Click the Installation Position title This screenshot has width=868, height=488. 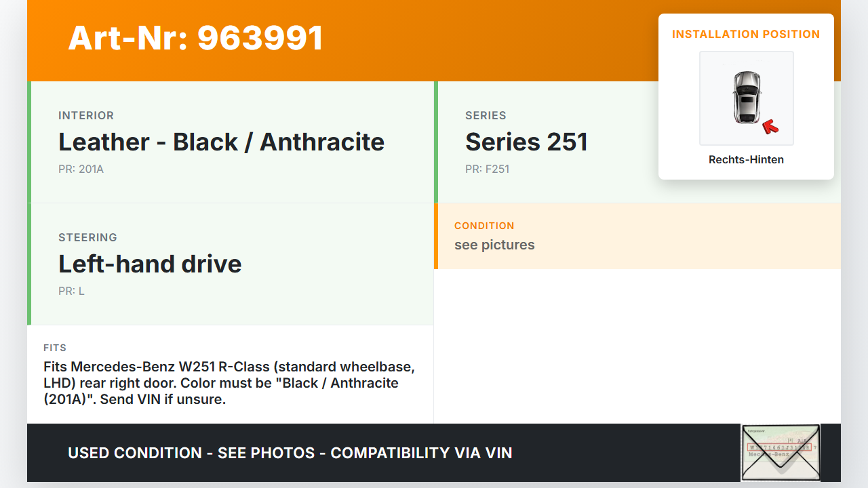[x=746, y=34]
